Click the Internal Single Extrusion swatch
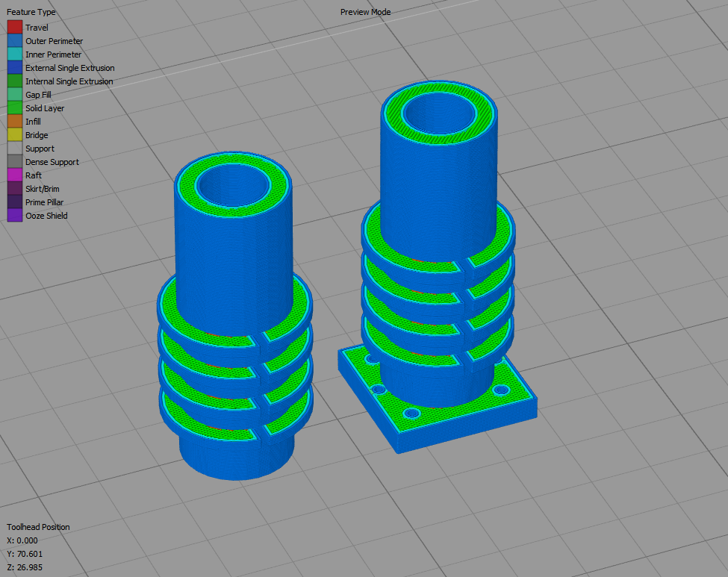Image resolution: width=728 pixels, height=577 pixels. [x=15, y=81]
